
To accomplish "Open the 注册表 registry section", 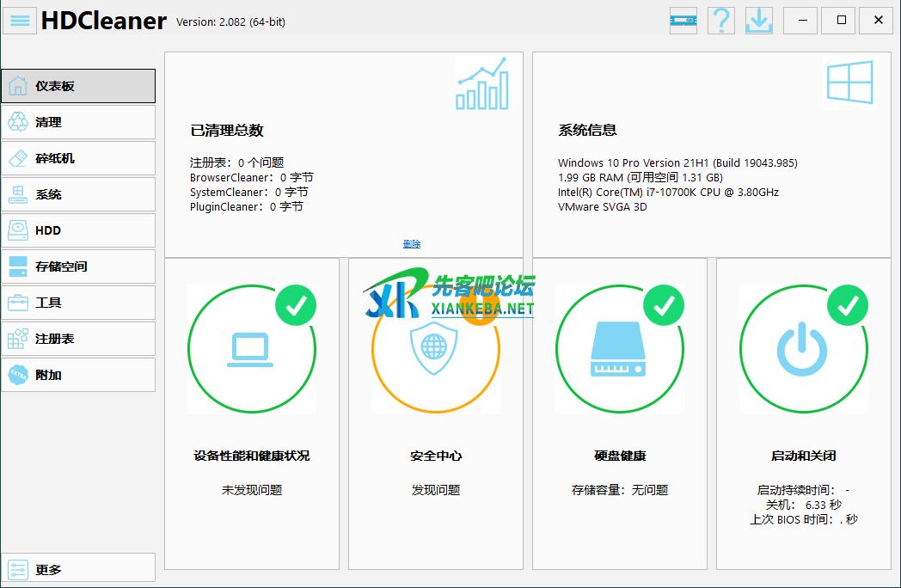I will click(78, 339).
